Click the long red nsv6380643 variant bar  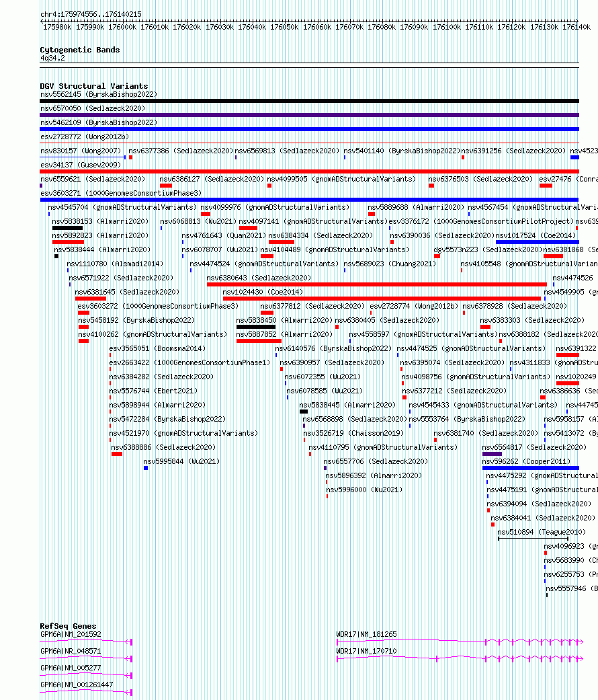[x=377, y=284]
